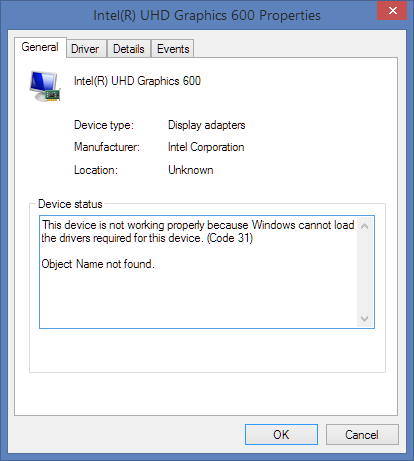Confirm with the OK button

pyautogui.click(x=281, y=435)
